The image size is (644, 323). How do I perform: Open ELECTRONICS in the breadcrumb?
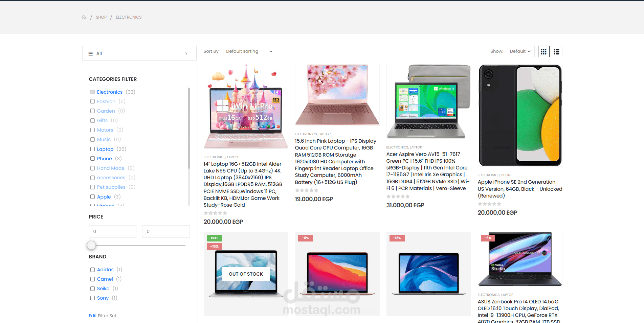(x=129, y=17)
